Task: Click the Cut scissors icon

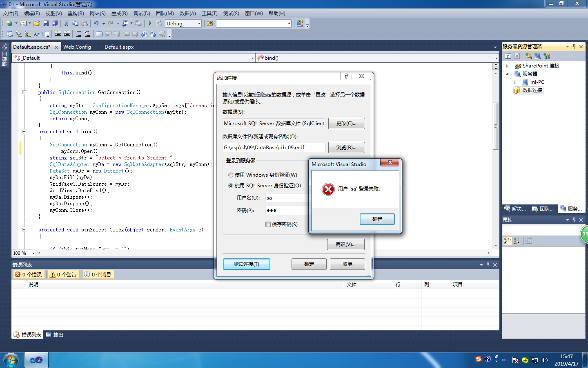Action: pyautogui.click(x=66, y=23)
